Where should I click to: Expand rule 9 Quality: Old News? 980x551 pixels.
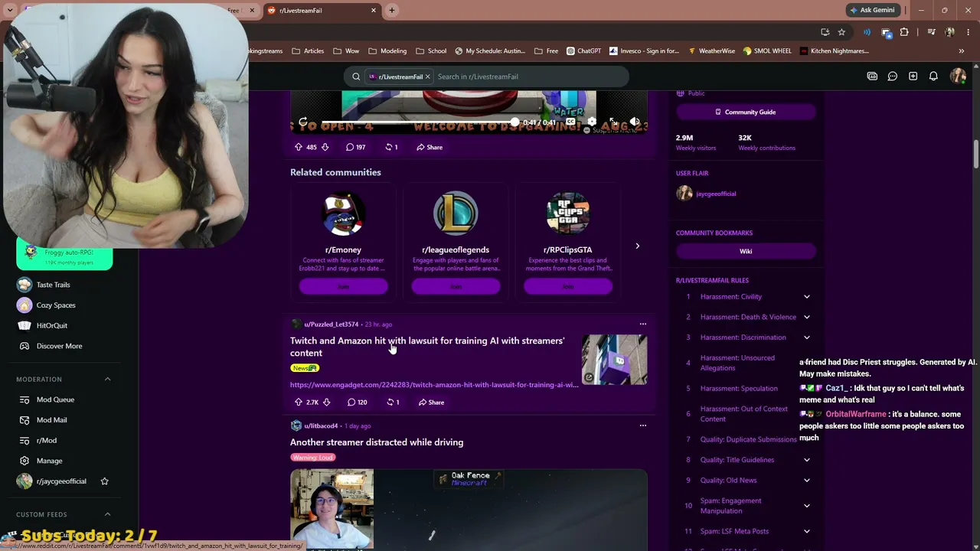(806, 481)
